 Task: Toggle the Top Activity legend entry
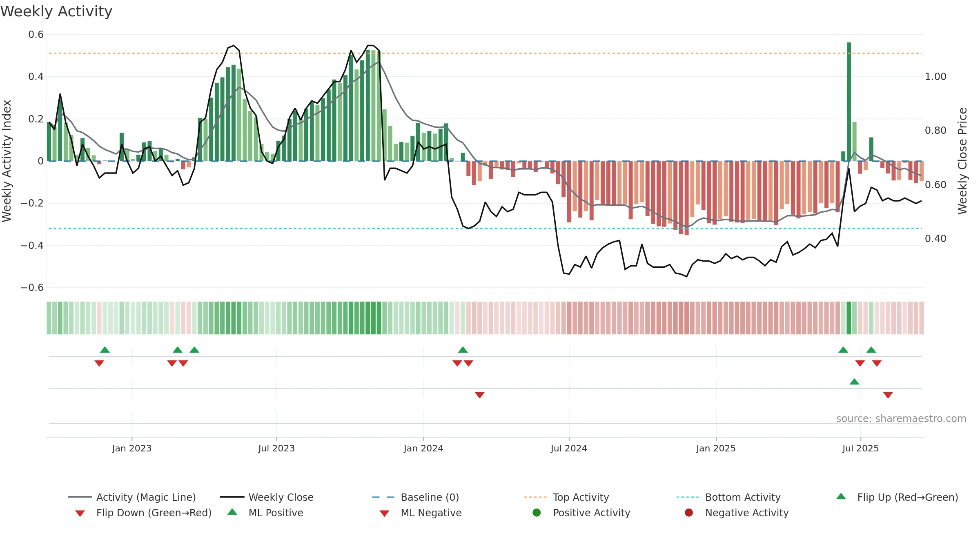[566, 497]
